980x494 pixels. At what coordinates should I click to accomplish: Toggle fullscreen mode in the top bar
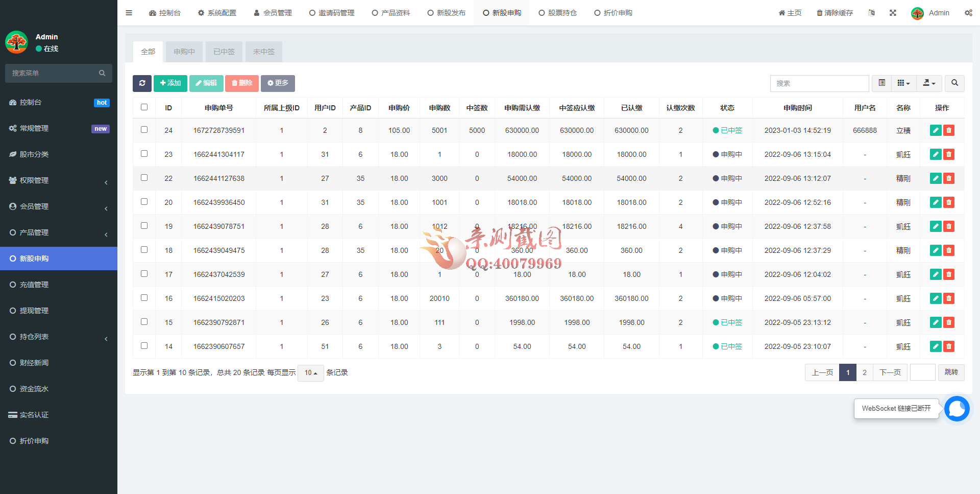pos(892,13)
